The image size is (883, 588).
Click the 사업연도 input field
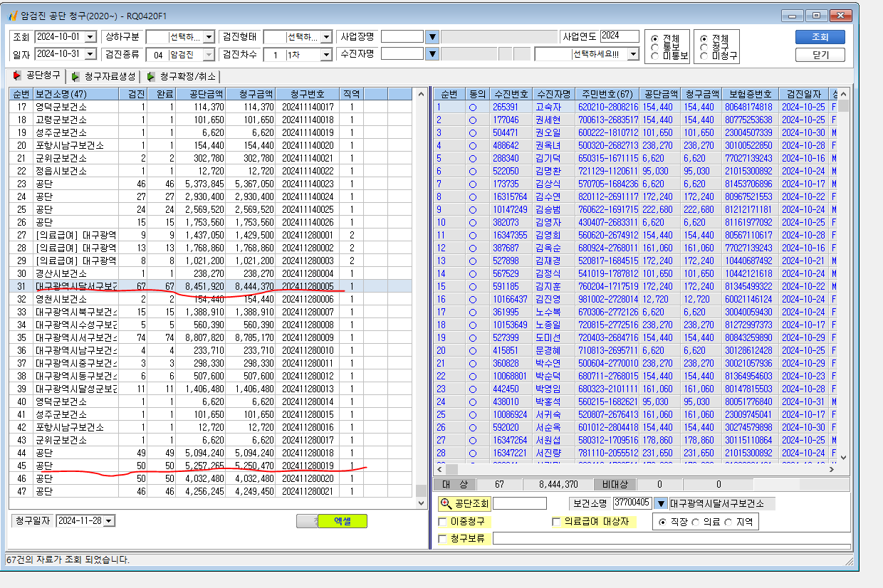point(620,36)
